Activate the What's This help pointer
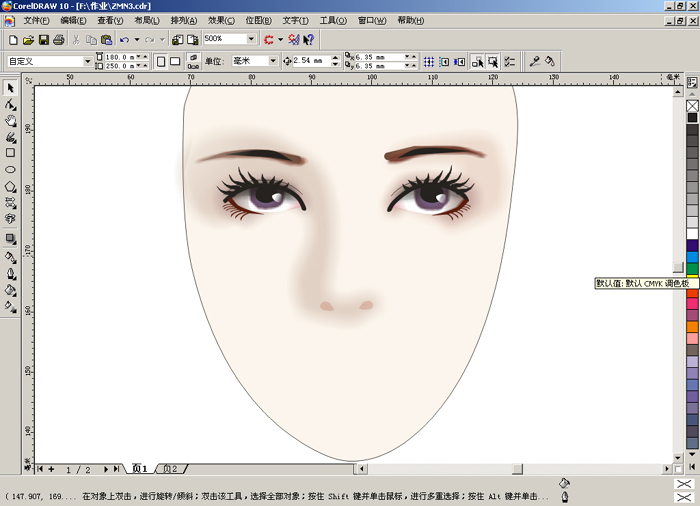 pos(308,40)
